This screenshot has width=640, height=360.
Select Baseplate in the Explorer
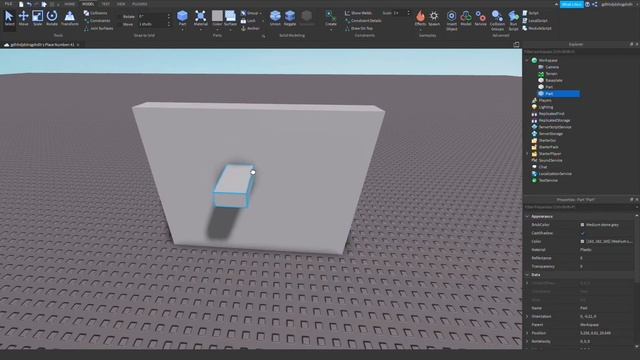pos(554,80)
